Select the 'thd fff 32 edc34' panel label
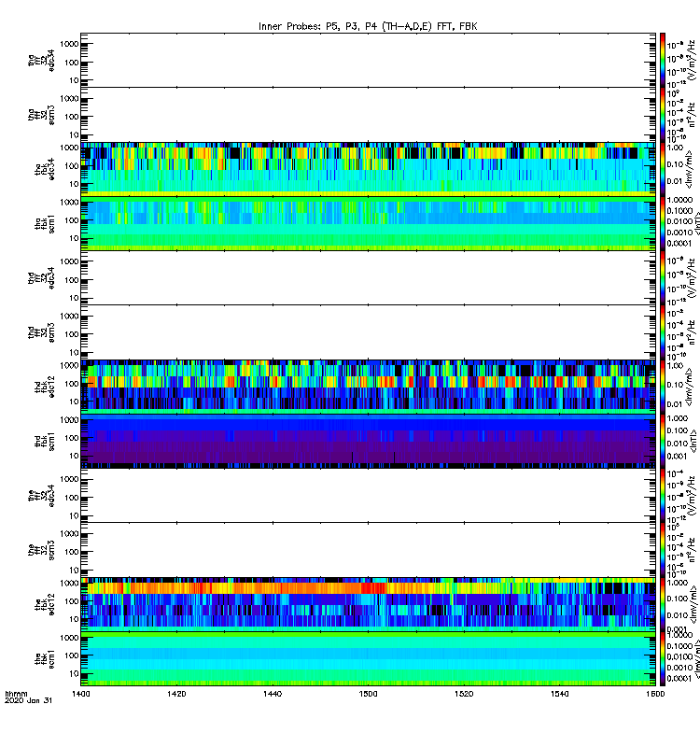The height and width of the screenshot is (747, 700). [41, 277]
